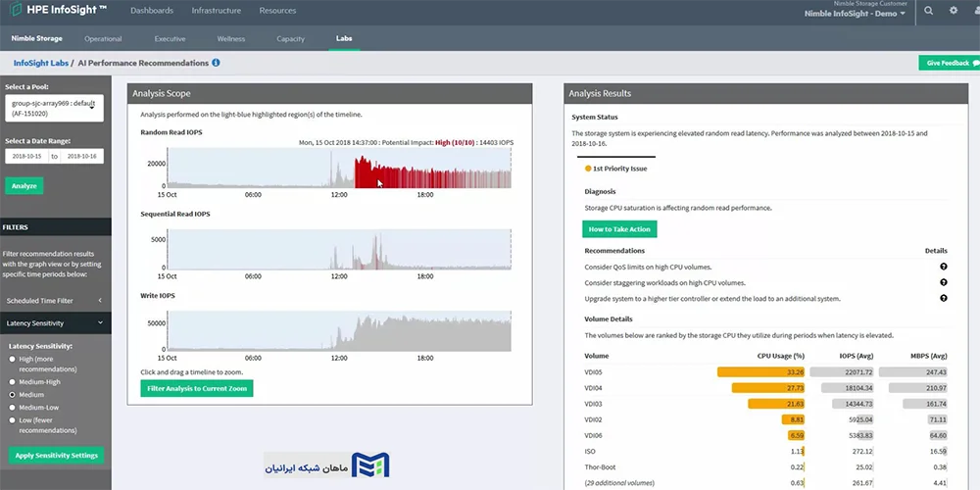Expand the Scheduled Time Filter section
980x490 pixels.
56,301
